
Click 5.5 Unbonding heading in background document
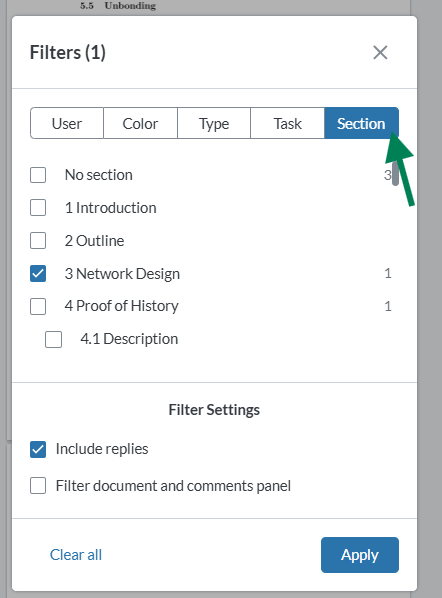click(118, 6)
